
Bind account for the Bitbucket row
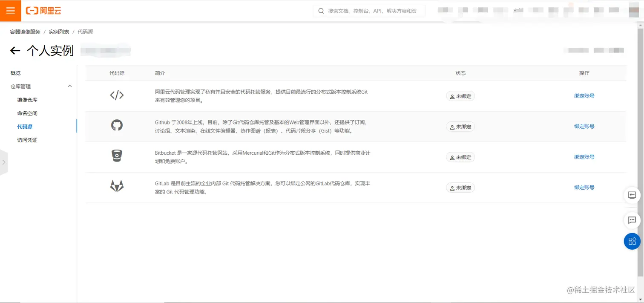click(x=584, y=157)
